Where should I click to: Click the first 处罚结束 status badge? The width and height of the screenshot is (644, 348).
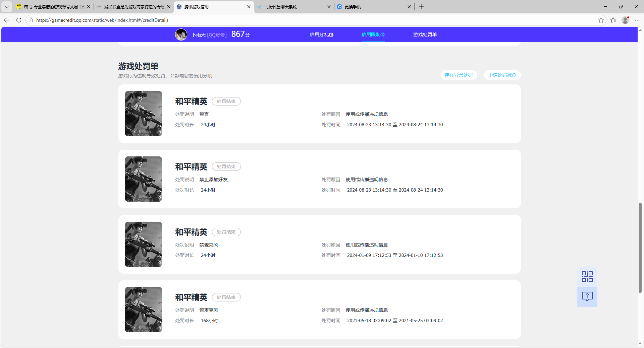pos(226,101)
